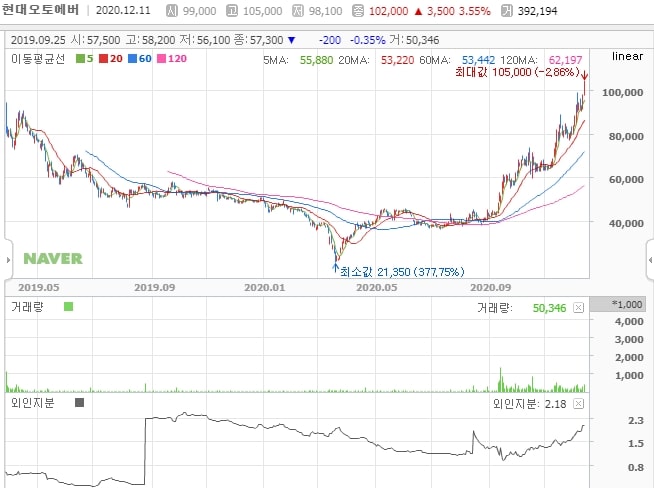Click the 최소값 21,350 marker label

tap(402, 272)
